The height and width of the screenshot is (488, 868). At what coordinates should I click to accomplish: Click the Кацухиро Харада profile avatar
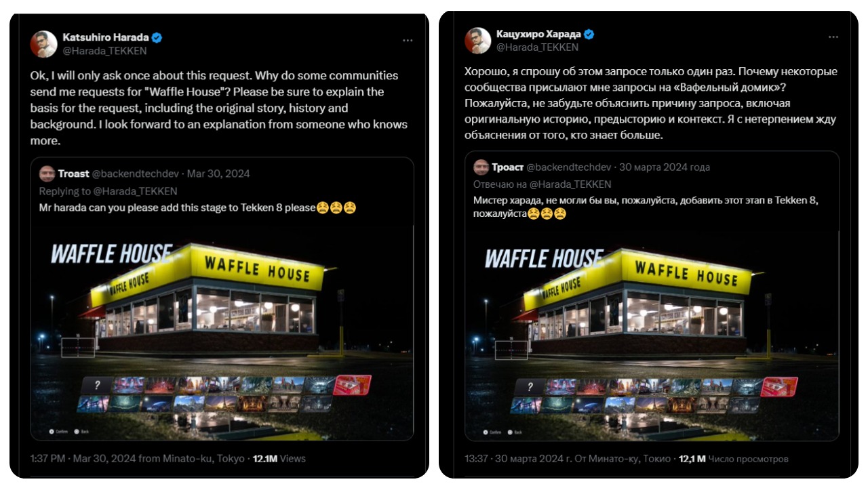click(x=477, y=41)
